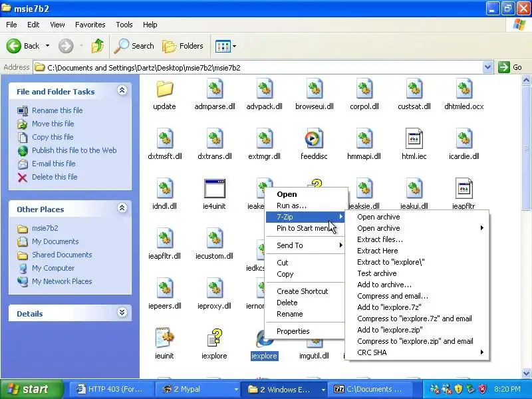Click the Back navigation button
The width and height of the screenshot is (532, 399).
23,46
